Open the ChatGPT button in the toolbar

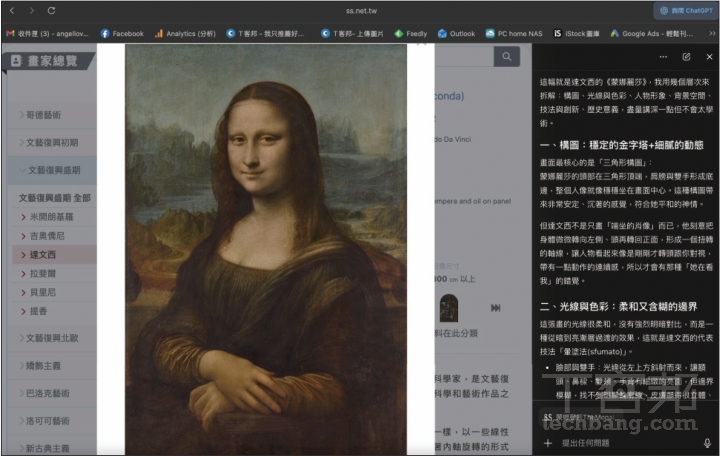pyautogui.click(x=686, y=11)
